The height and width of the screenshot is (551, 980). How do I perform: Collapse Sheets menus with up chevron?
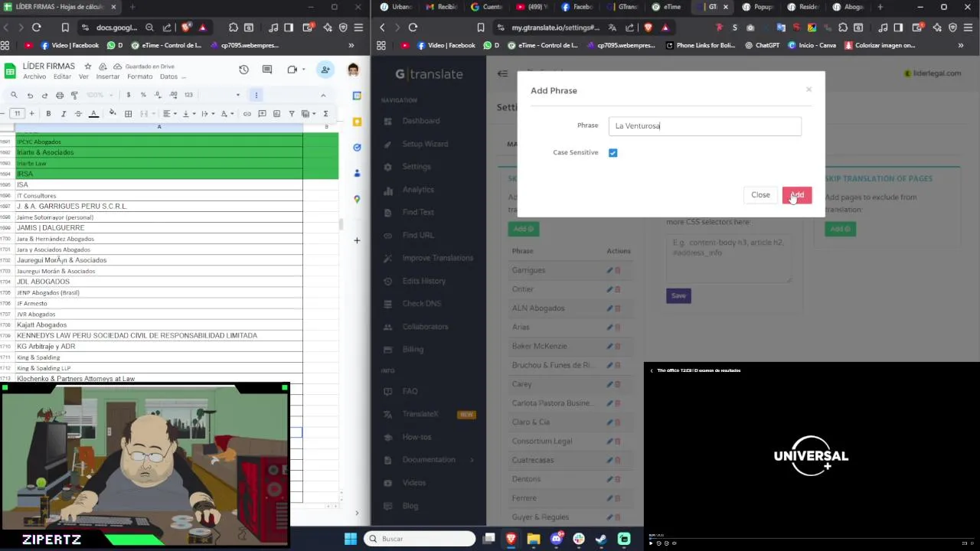[323, 95]
